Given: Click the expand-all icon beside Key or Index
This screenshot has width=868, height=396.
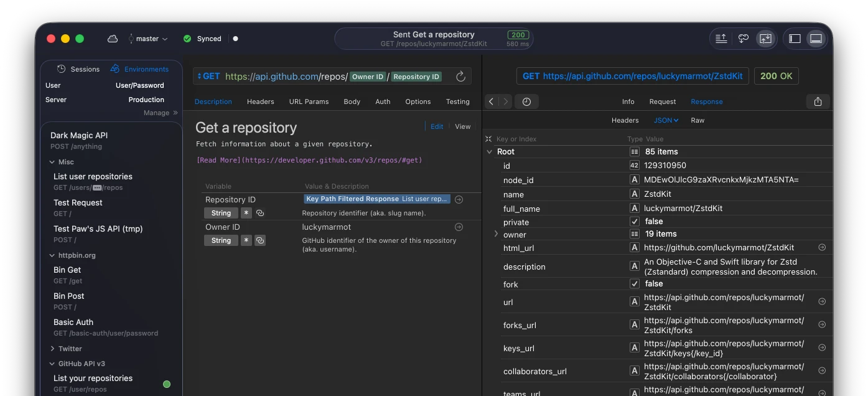Looking at the screenshot, I should (488, 139).
